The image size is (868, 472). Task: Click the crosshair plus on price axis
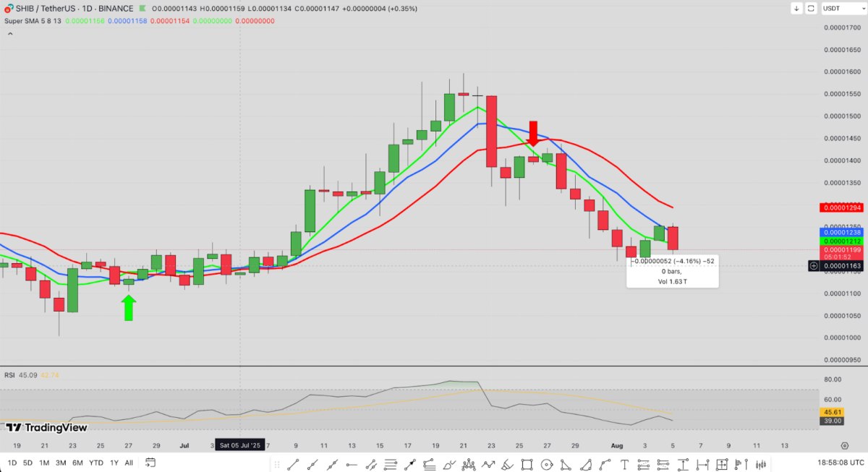pyautogui.click(x=814, y=266)
